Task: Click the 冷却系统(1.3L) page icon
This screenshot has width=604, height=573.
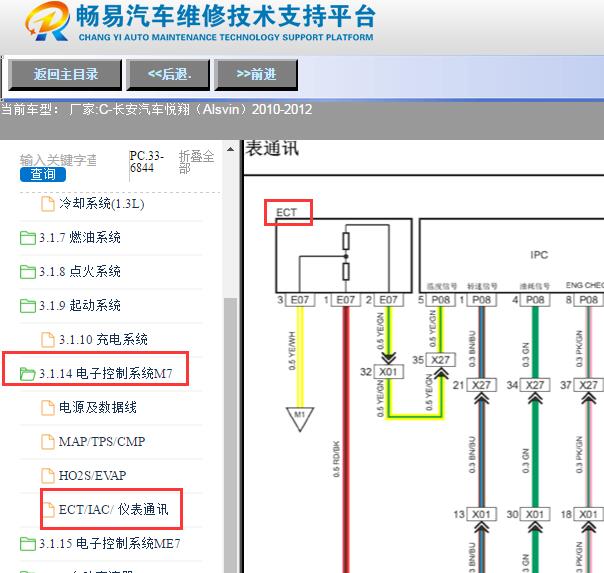Action: [x=48, y=204]
